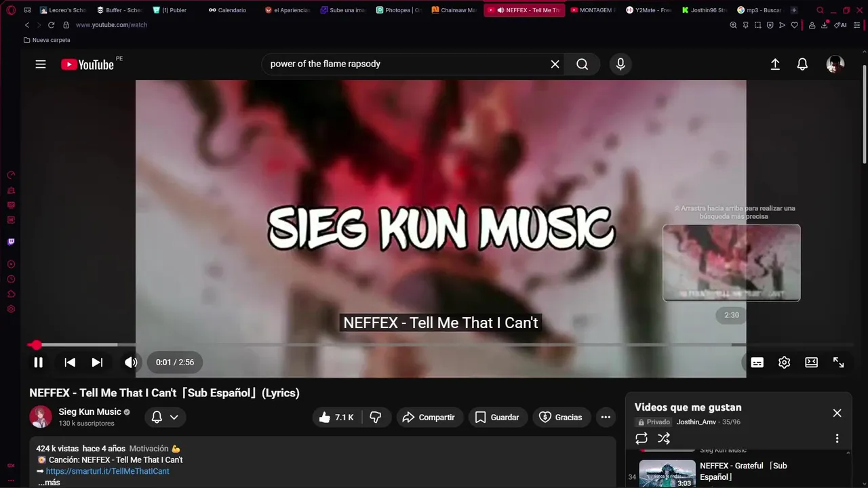Close the Videos que me gustan playlist panel
The image size is (868, 488).
click(837, 413)
